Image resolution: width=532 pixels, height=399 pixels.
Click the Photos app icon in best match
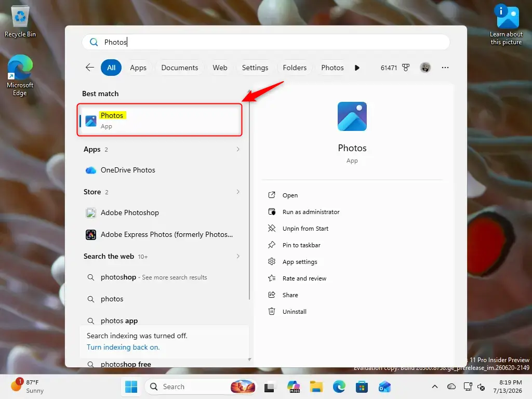pos(90,121)
